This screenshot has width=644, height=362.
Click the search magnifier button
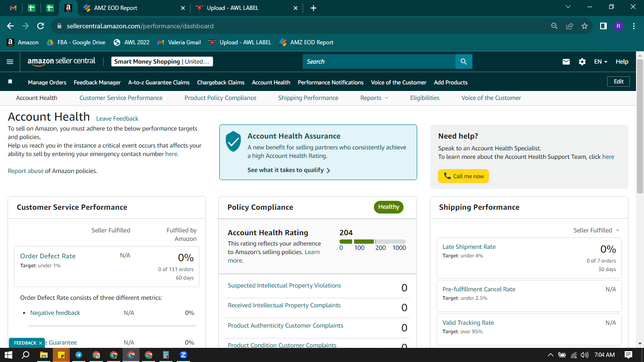[x=463, y=62]
